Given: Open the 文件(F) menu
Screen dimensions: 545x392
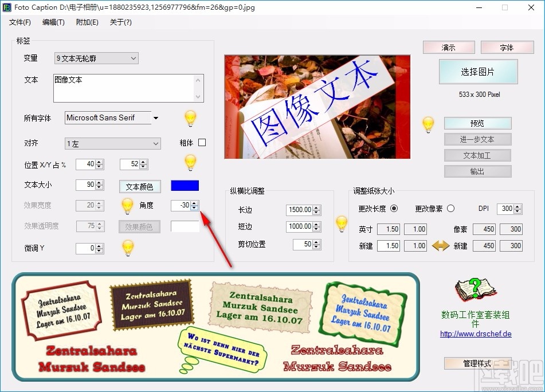Looking at the screenshot, I should (x=20, y=22).
